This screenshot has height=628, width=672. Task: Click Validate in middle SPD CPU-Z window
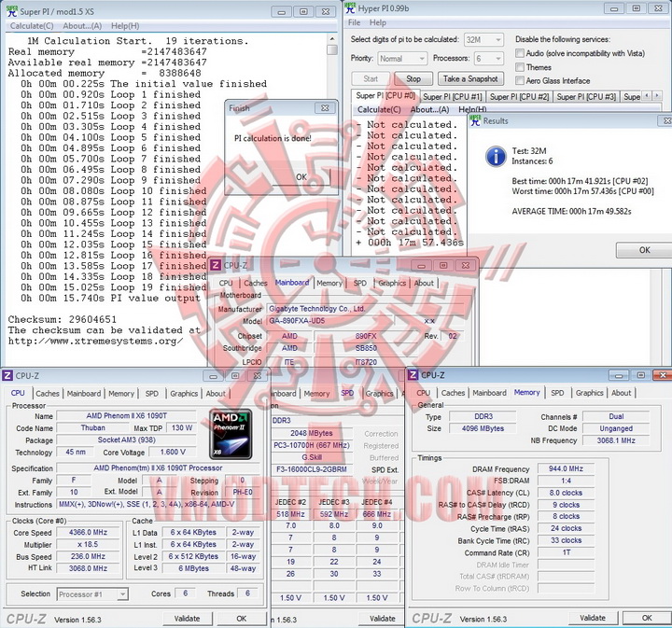(x=383, y=618)
